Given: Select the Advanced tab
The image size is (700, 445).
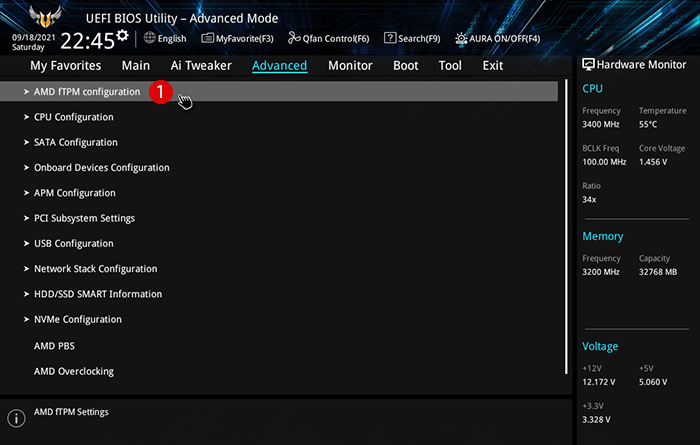Looking at the screenshot, I should coord(279,66).
